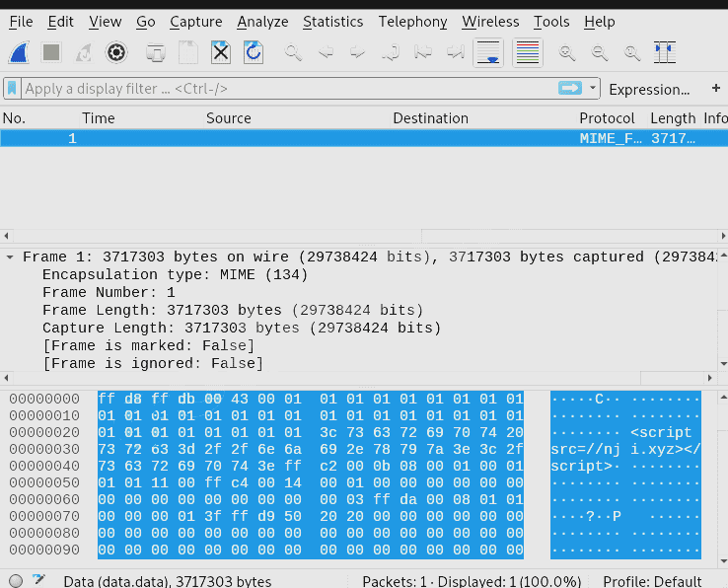Viewport: 728px width, 588px height.
Task: Open the Telephony menu
Action: click(x=412, y=22)
